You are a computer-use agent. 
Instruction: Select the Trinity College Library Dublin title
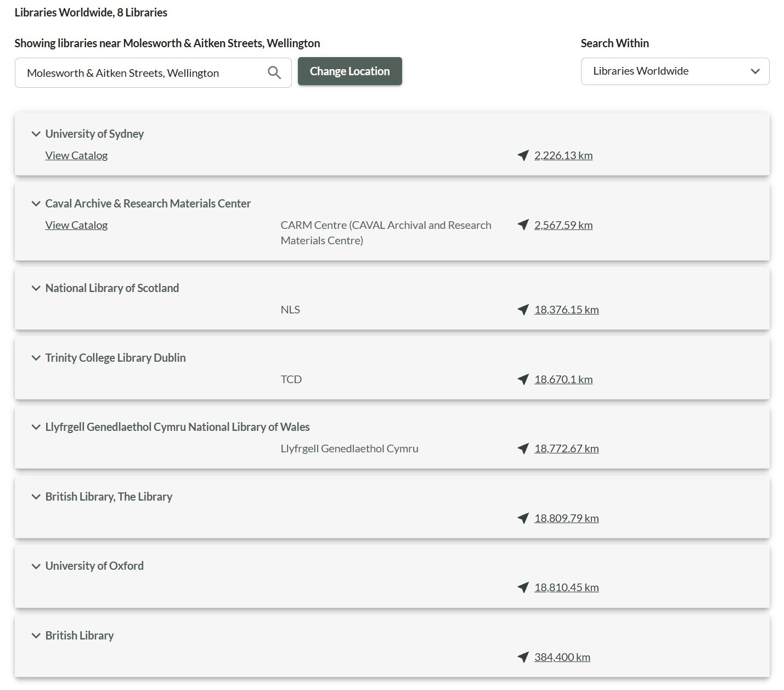115,358
